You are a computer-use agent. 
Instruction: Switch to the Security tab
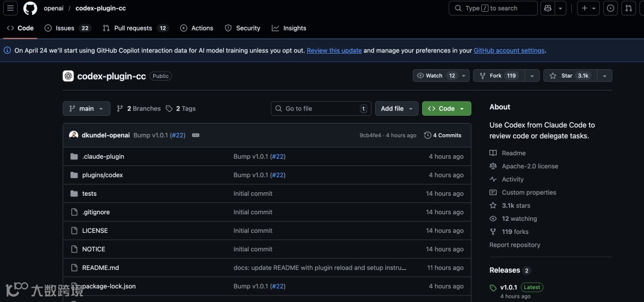click(242, 28)
